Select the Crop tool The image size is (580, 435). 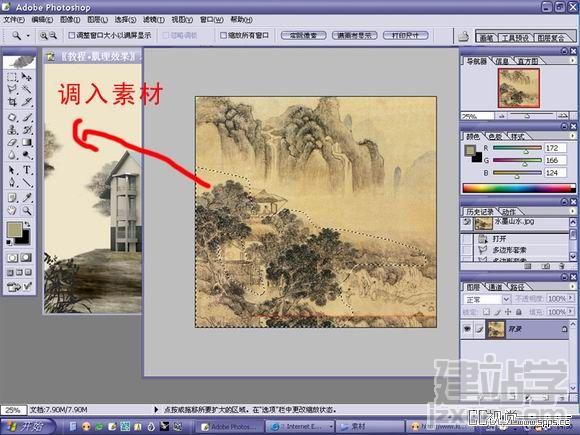click(12, 101)
